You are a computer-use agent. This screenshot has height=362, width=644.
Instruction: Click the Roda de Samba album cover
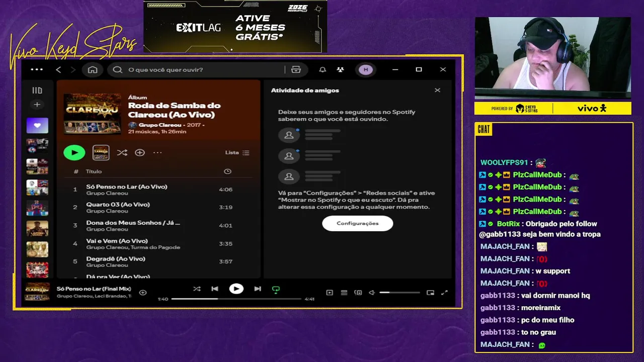coord(93,114)
